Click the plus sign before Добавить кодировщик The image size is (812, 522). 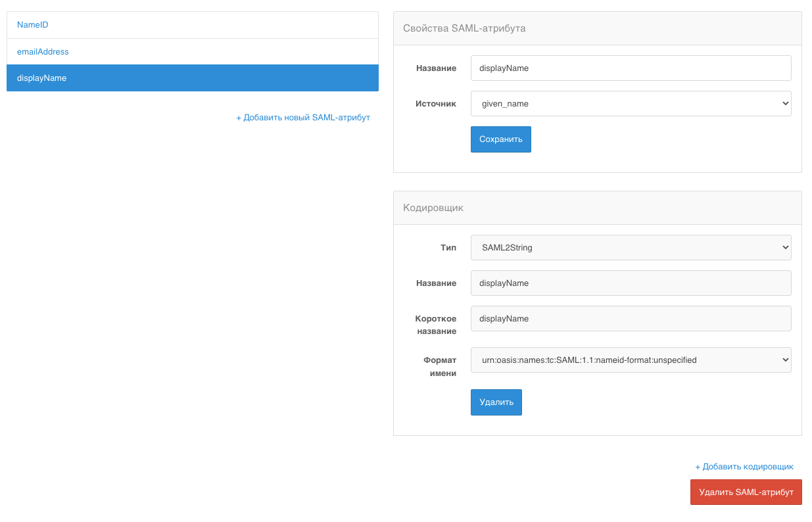point(698,467)
